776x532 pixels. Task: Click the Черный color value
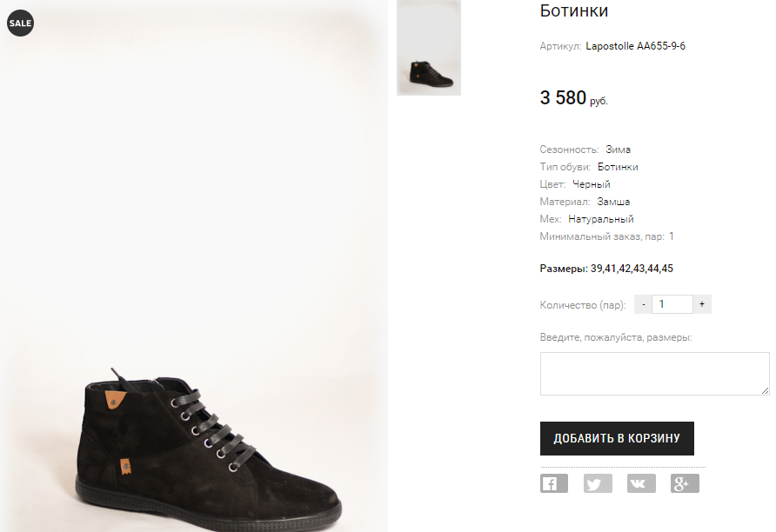(x=592, y=184)
